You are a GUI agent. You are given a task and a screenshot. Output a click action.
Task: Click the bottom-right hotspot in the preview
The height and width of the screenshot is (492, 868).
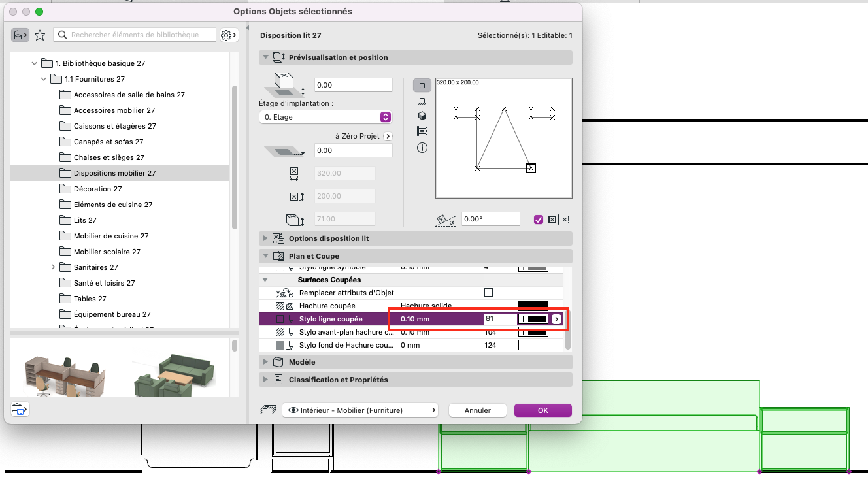coord(531,168)
